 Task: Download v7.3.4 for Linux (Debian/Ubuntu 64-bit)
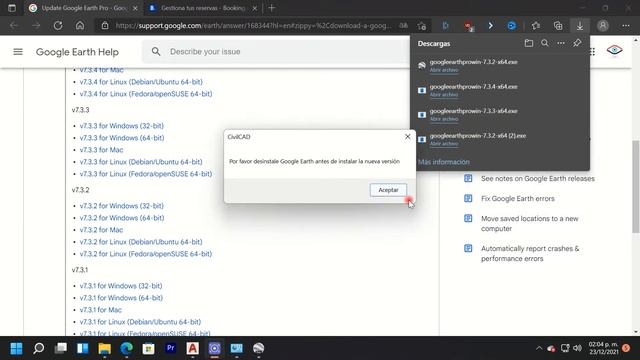141,82
